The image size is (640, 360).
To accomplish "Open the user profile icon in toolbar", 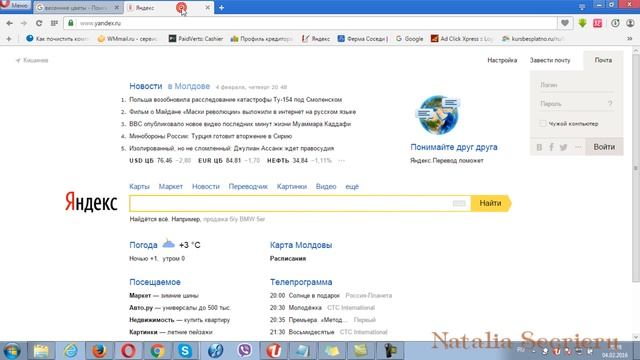I will coord(630,23).
